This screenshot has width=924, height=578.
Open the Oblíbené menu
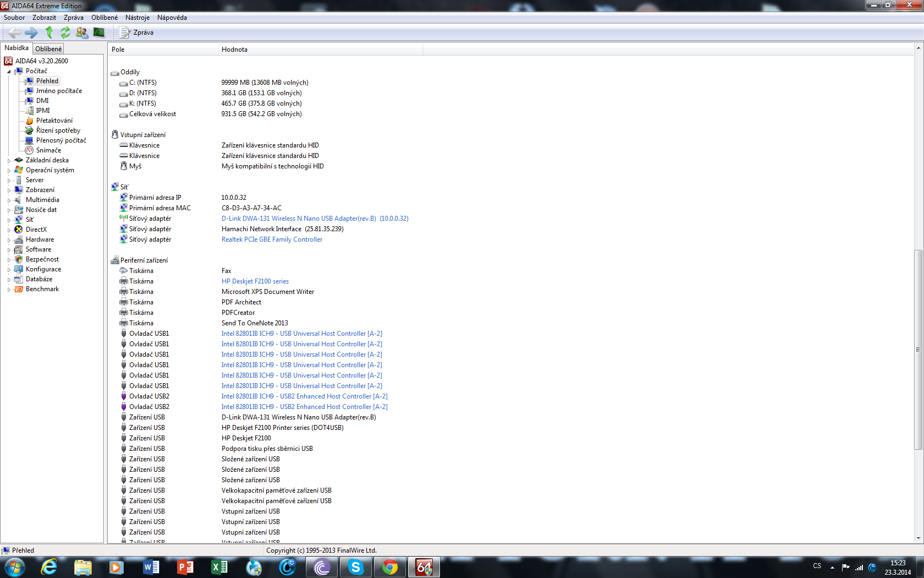[105, 18]
